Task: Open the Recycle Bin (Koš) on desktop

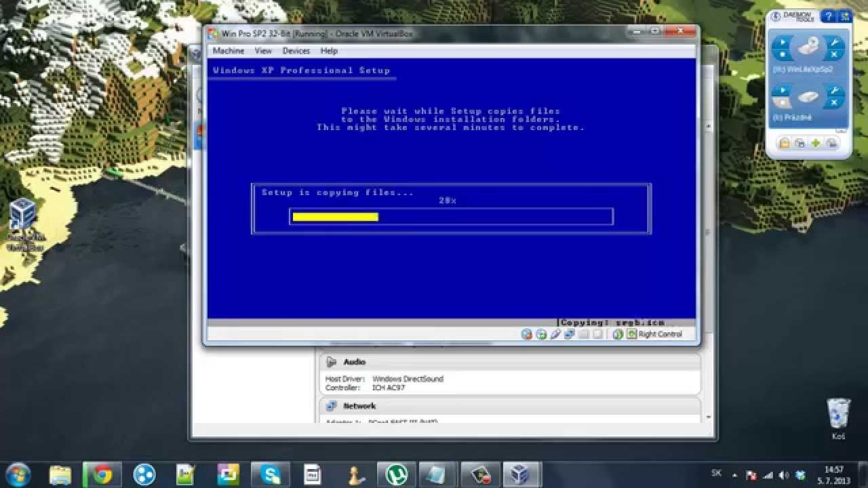Action: point(838,418)
